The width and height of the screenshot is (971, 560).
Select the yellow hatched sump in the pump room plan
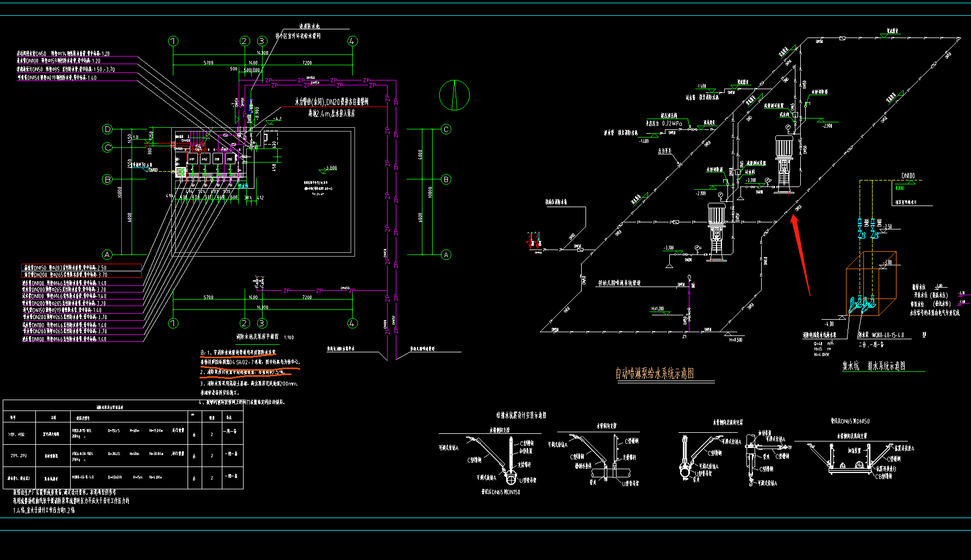pyautogui.click(x=180, y=172)
